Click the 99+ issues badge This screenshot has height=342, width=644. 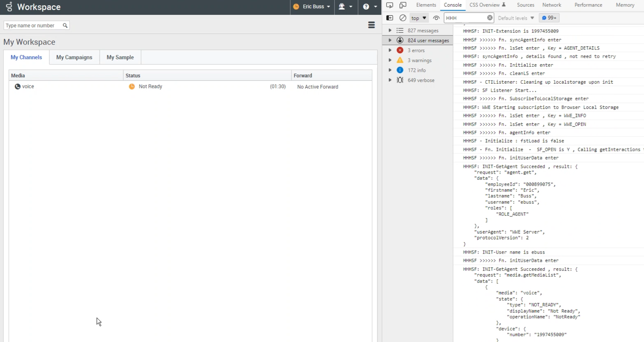[549, 18]
